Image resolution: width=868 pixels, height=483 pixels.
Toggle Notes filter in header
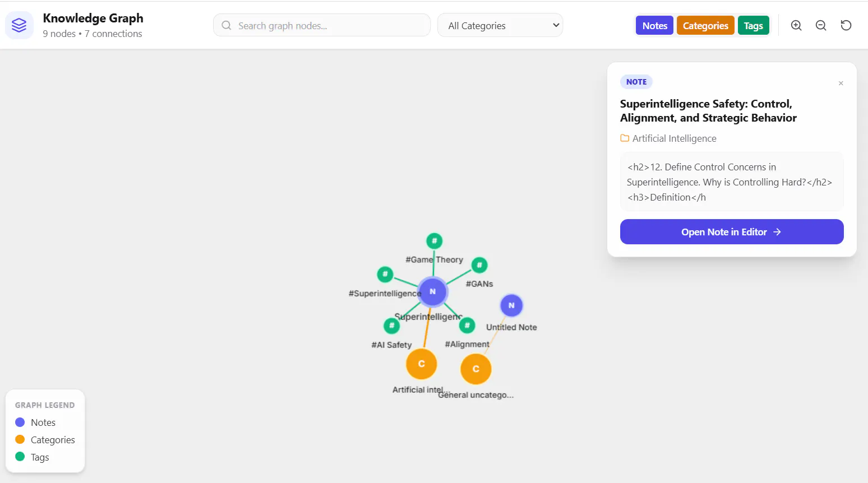(x=654, y=26)
